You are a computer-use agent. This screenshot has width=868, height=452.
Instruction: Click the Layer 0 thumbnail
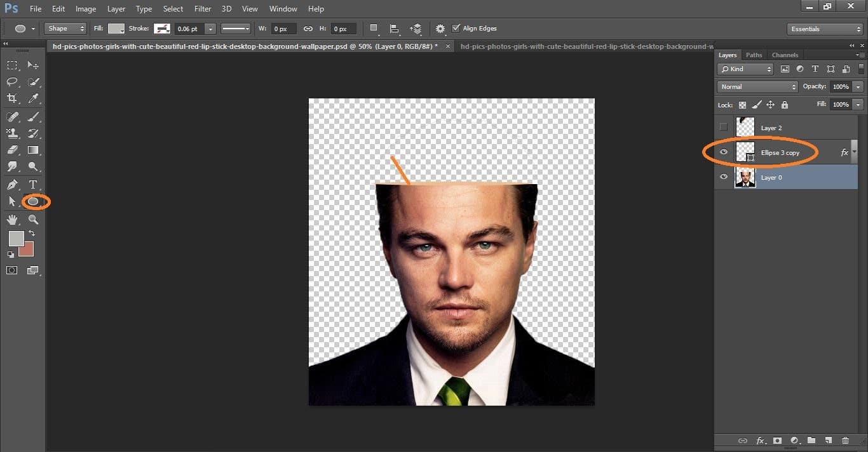745,177
